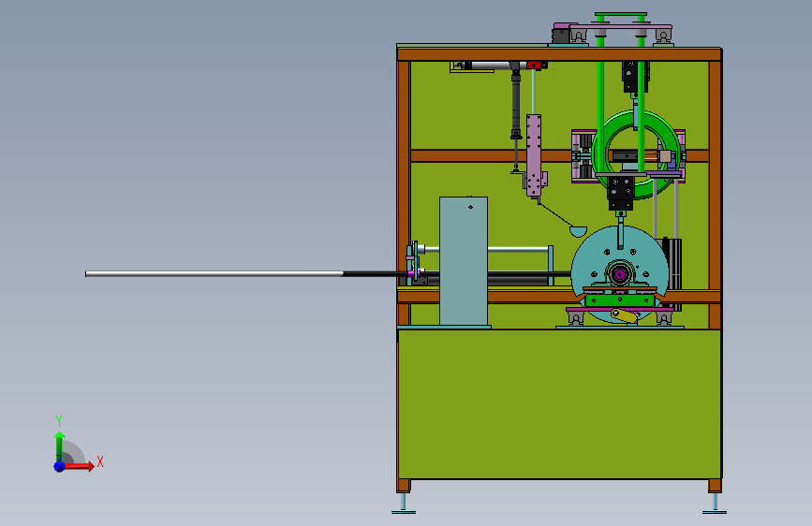
Task: Select the left leveling foot of the machine
Action: click(x=404, y=504)
